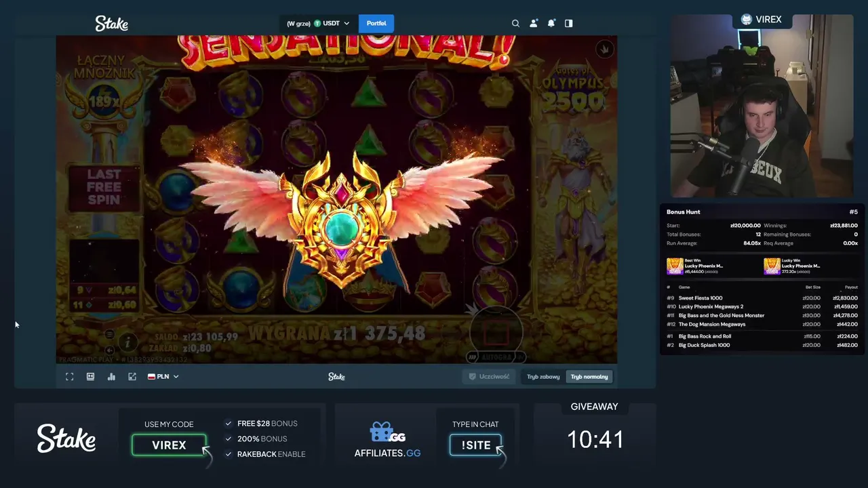
Task: Click the VIREX code button
Action: 169,445
